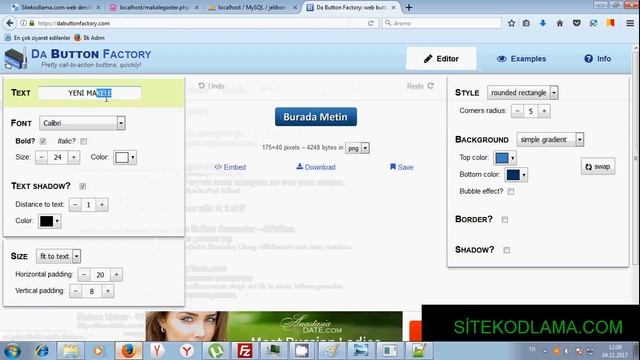Reload the page with refresh icon
The width and height of the screenshot is (640, 360).
[371, 23]
